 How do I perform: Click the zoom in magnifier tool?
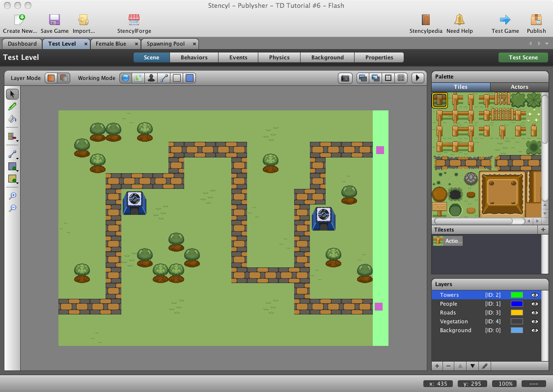12,196
